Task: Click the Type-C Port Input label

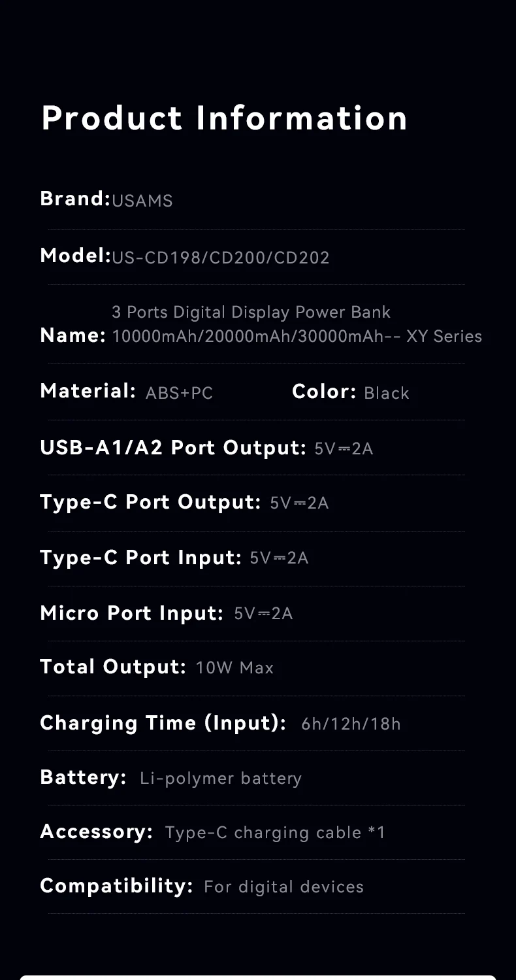Action: click(140, 558)
